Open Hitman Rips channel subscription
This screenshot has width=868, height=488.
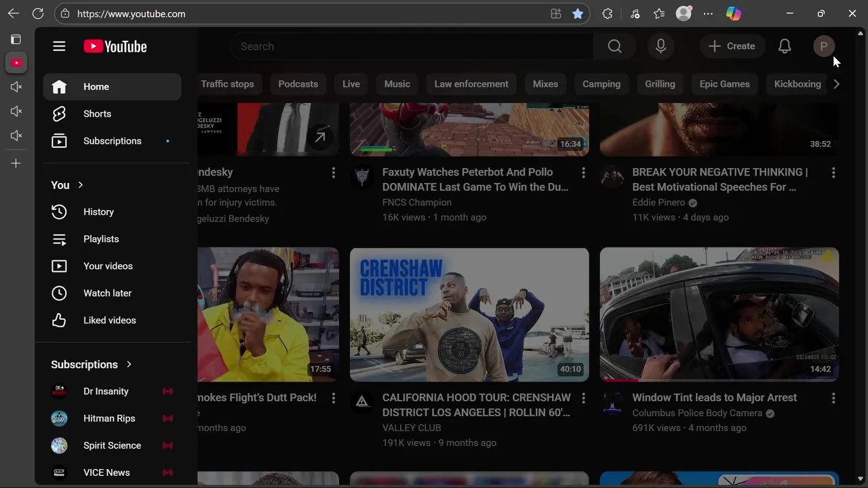[112, 419]
